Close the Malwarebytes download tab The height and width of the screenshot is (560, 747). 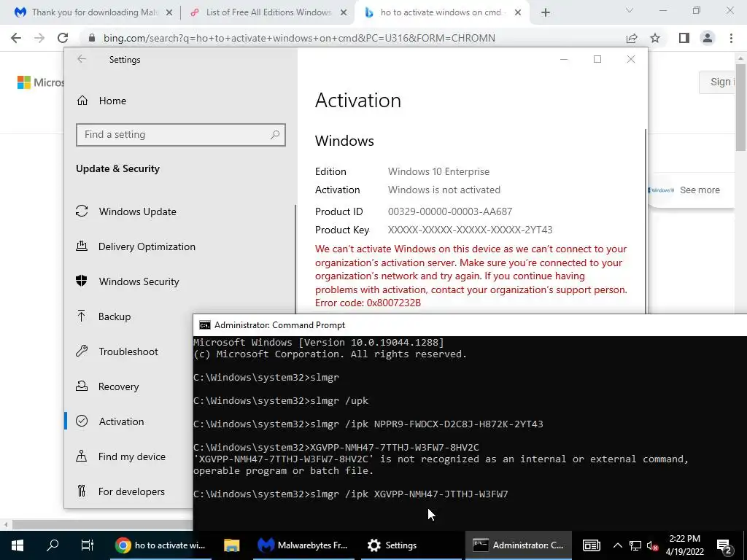coord(169,13)
